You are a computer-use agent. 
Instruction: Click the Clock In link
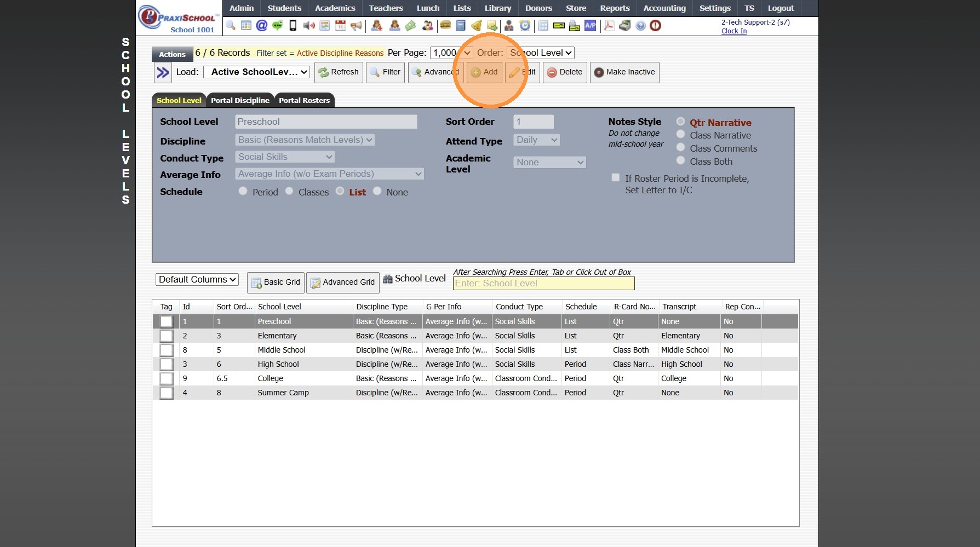733,31
